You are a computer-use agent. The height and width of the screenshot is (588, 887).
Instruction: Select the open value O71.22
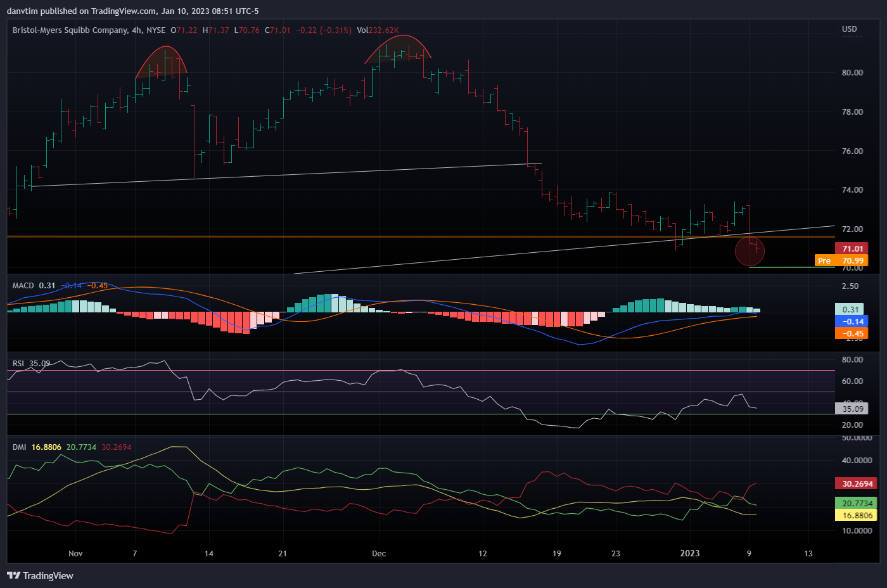(184, 30)
